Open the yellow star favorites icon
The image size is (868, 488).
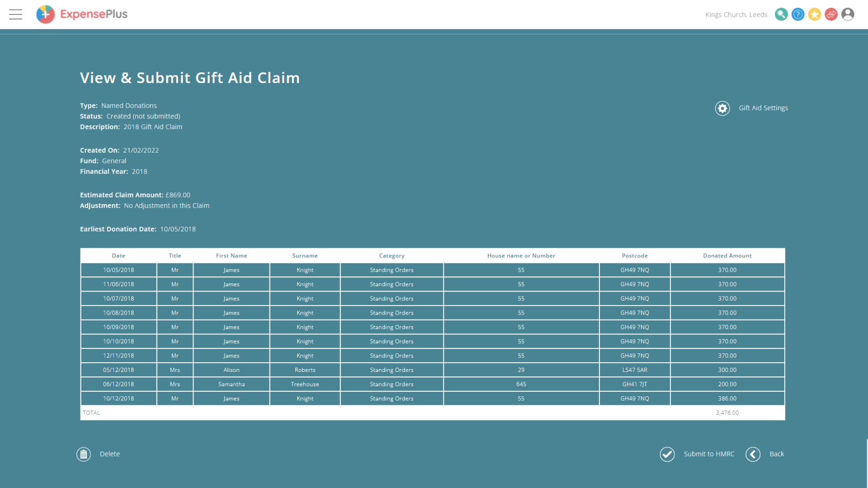tap(815, 14)
